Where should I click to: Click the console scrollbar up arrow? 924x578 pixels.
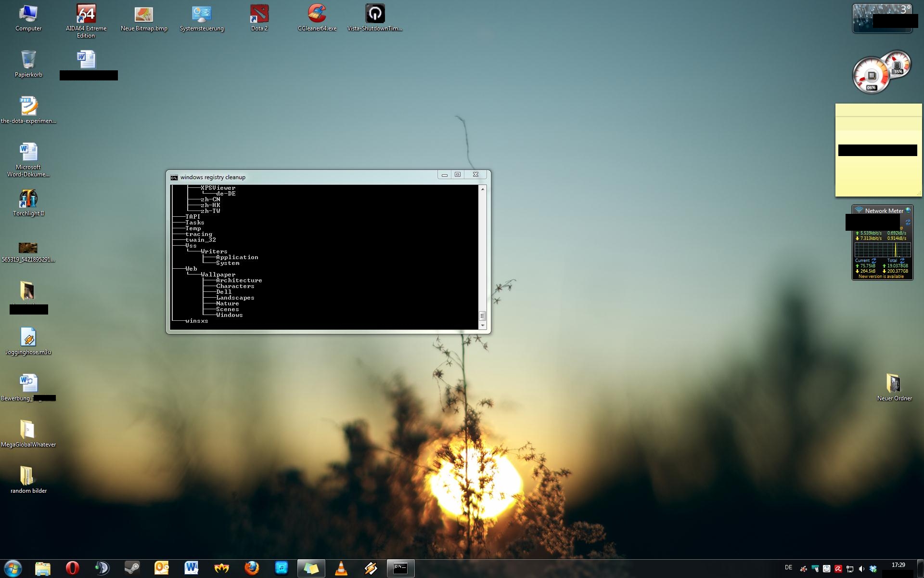pos(482,189)
